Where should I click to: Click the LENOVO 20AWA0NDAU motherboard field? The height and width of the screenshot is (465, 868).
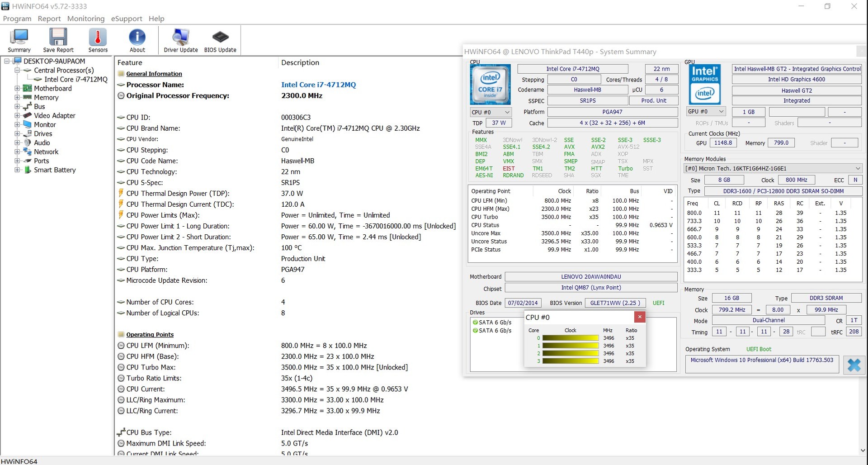coord(591,277)
